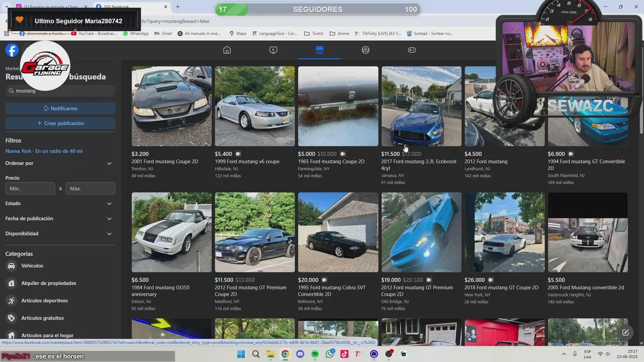Open Facebook Groups tab icon

tap(366, 50)
